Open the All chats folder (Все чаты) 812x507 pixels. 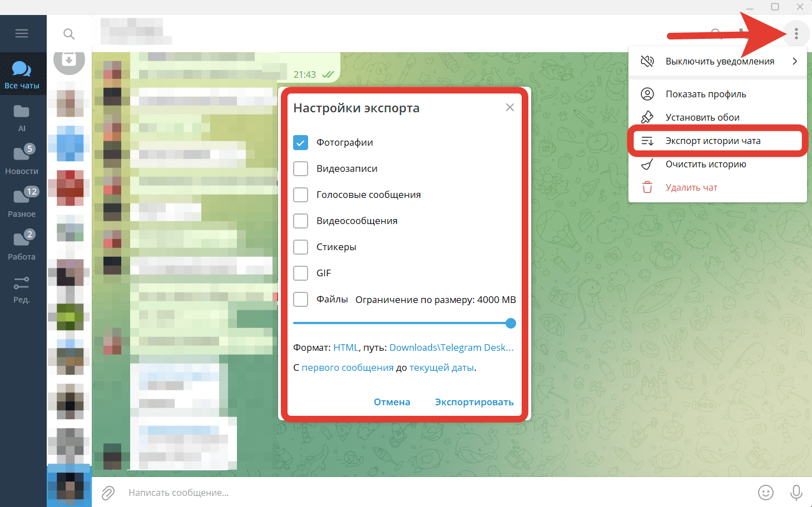click(x=22, y=75)
